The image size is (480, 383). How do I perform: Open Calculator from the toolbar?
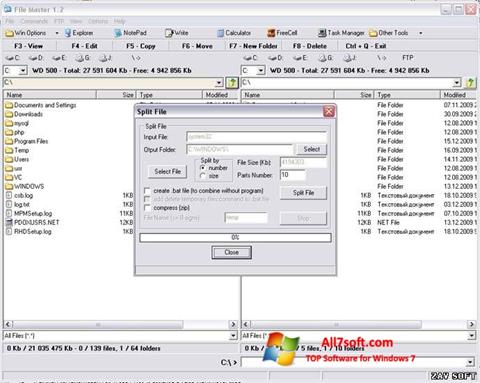click(234, 33)
